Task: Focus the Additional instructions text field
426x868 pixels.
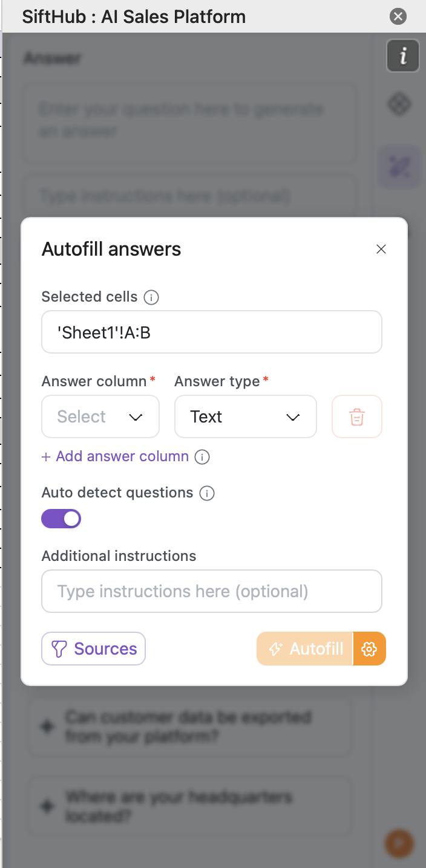Action: [x=212, y=591]
